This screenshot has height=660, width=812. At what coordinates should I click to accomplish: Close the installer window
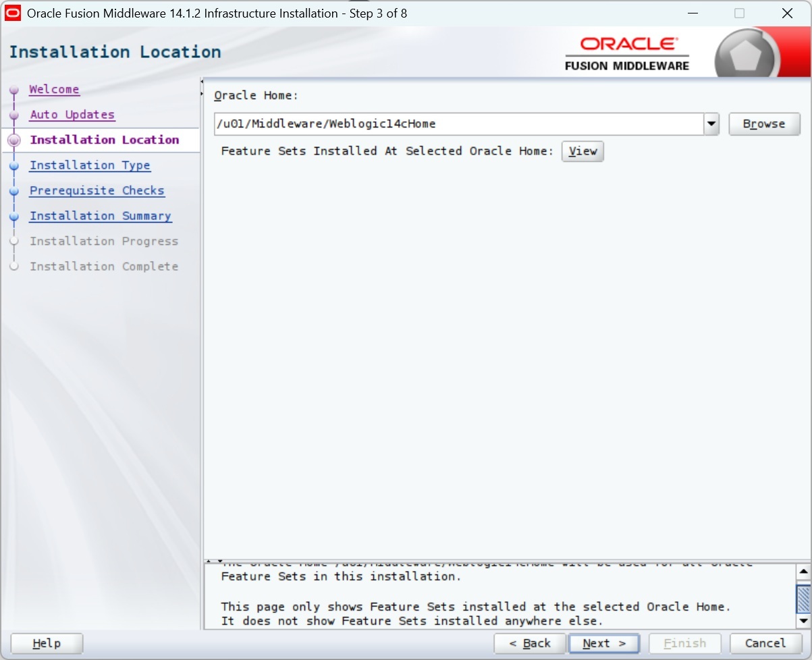click(x=787, y=13)
